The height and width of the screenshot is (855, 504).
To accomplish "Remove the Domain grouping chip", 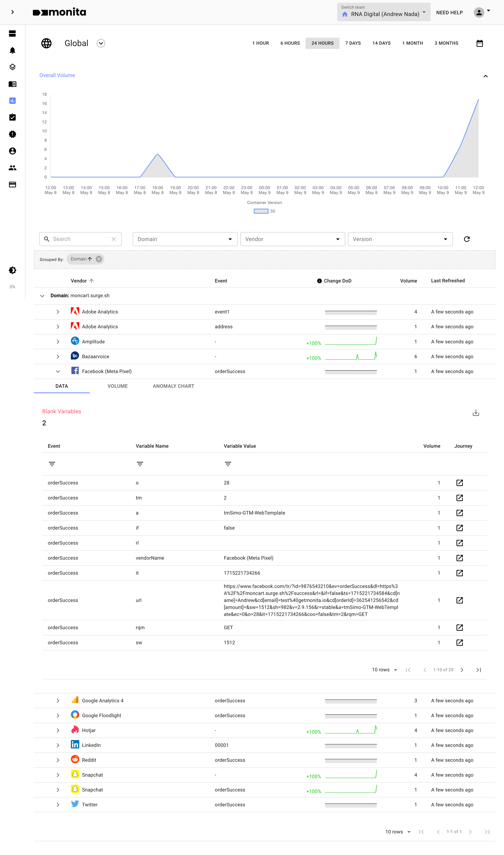I will (x=99, y=259).
